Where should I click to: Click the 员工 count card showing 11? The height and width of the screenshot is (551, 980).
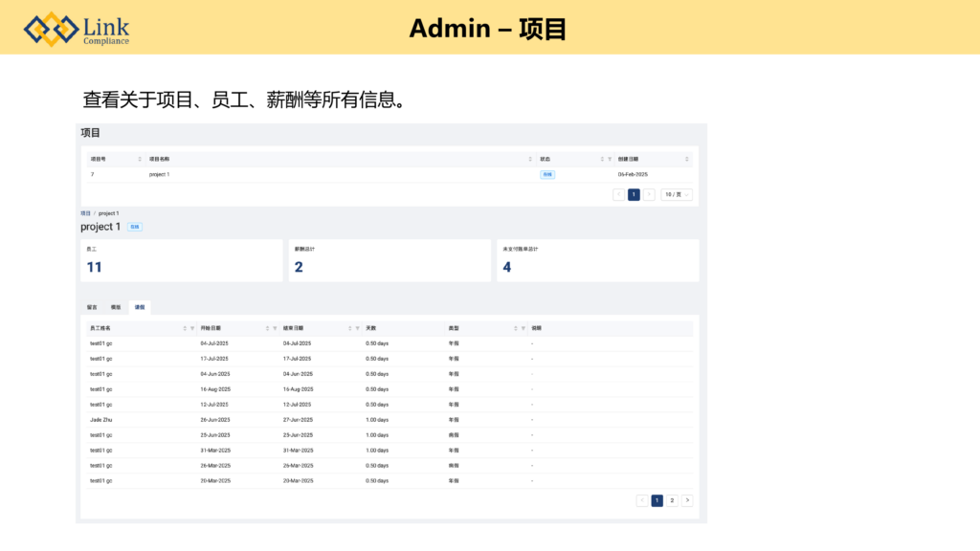click(x=180, y=260)
